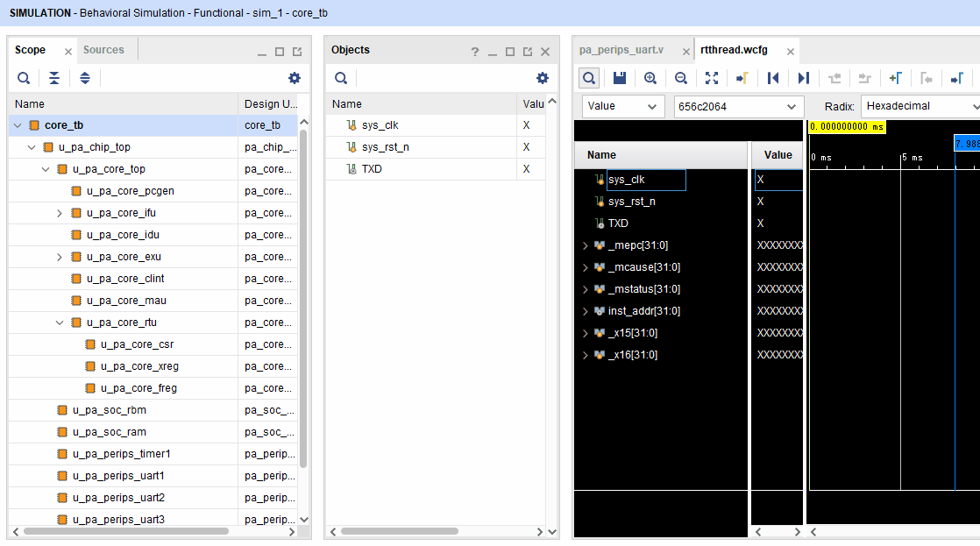Collapse the u_pa_core_rtu tree node

tap(60, 323)
